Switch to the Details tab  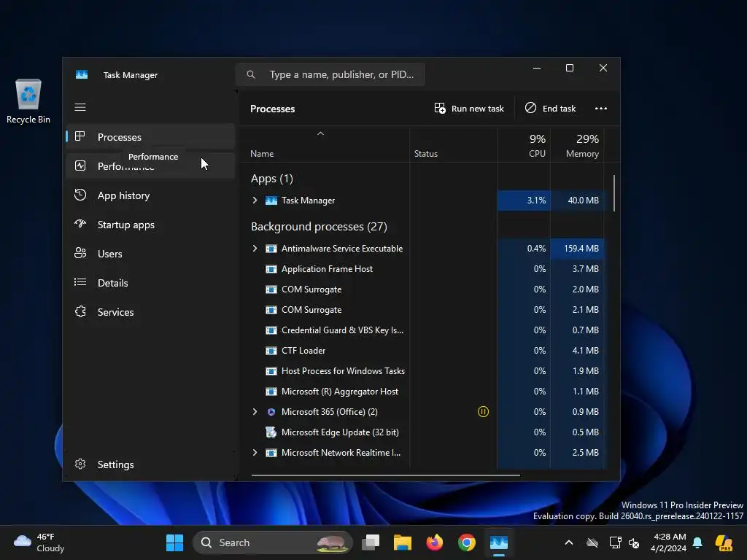150,283
